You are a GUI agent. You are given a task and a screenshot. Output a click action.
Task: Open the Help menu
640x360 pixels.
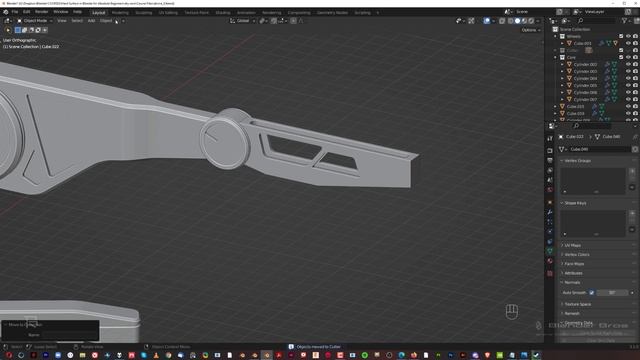(77, 12)
